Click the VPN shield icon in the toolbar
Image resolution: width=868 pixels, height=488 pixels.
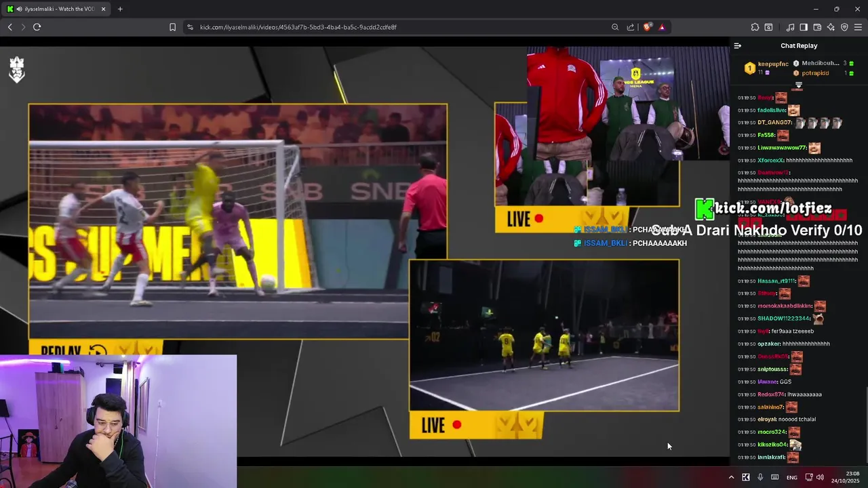[844, 27]
